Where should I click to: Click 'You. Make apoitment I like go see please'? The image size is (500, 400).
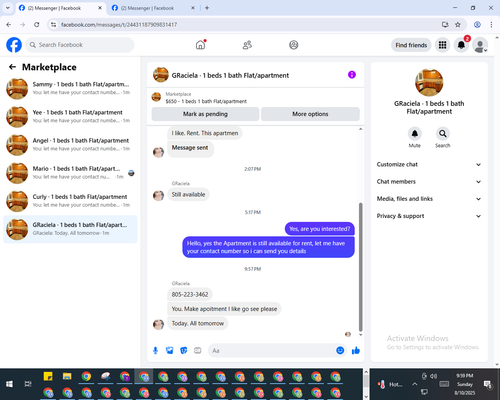[224, 309]
